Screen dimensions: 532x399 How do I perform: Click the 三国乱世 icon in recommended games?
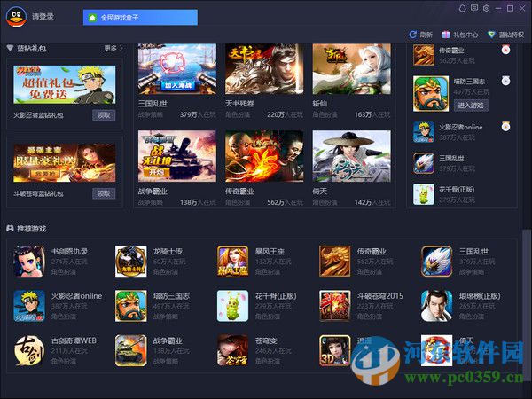tap(436, 262)
